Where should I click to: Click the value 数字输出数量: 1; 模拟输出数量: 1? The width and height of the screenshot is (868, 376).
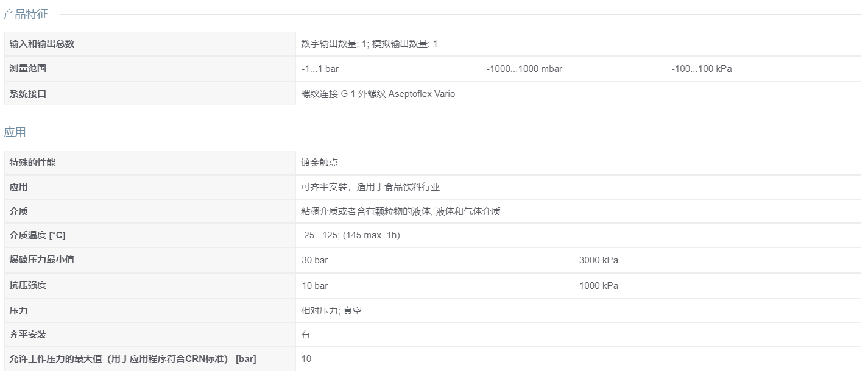pyautogui.click(x=369, y=44)
